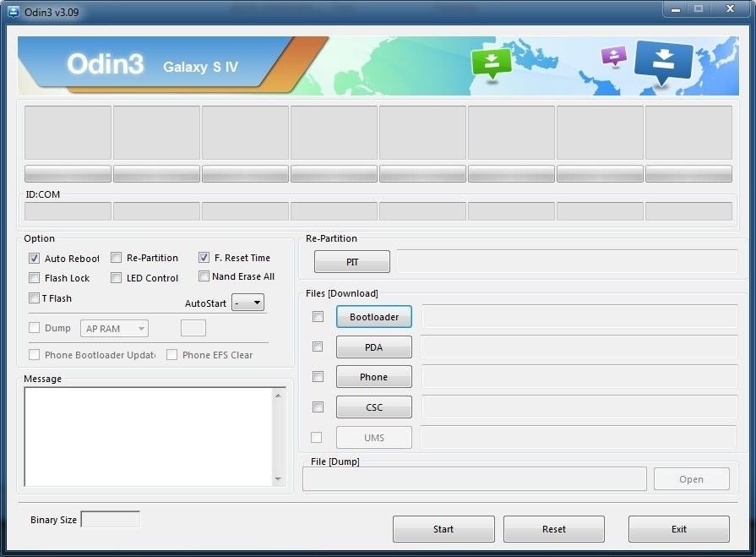Click the green download icon in banner
Viewport: 756px width, 557px height.
coord(492,63)
